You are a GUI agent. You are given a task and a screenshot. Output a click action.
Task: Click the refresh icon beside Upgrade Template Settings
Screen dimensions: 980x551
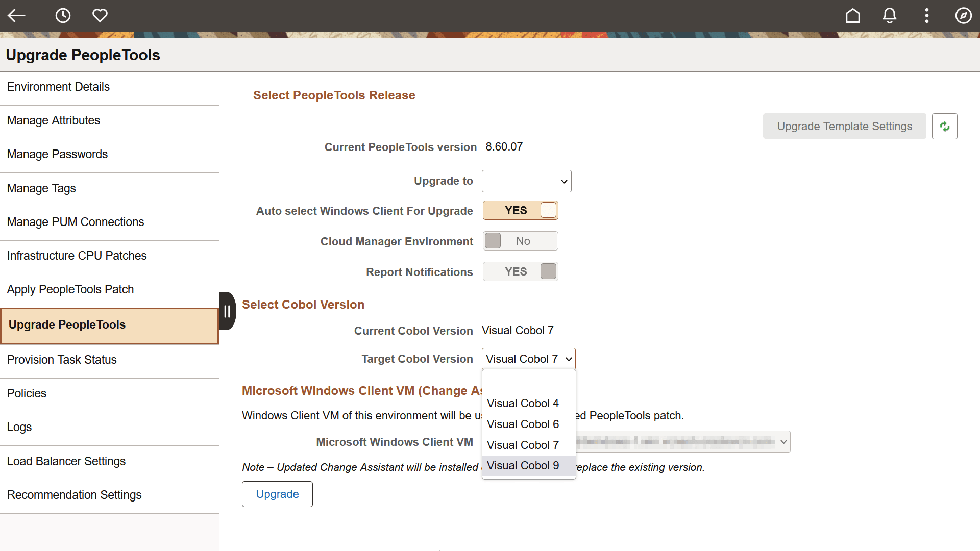pos(945,126)
